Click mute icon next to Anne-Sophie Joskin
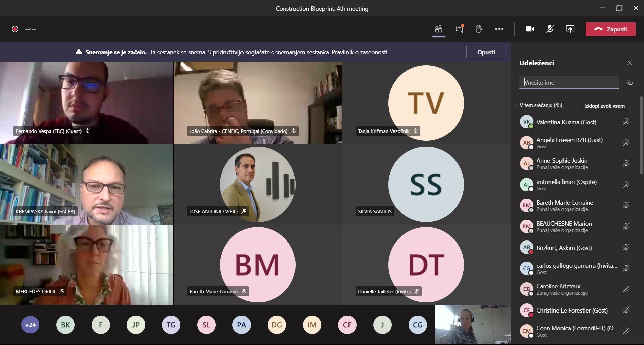Viewport: 644px width, 345px height. point(626,163)
